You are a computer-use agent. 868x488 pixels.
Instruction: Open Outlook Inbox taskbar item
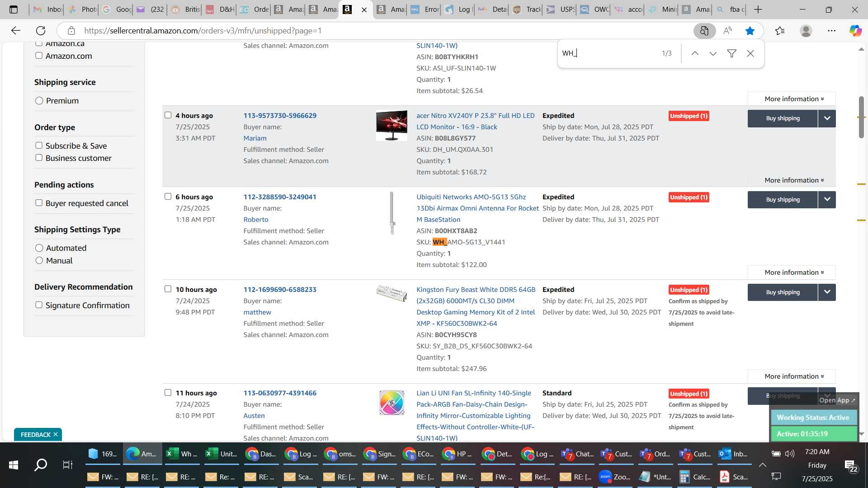point(734,454)
